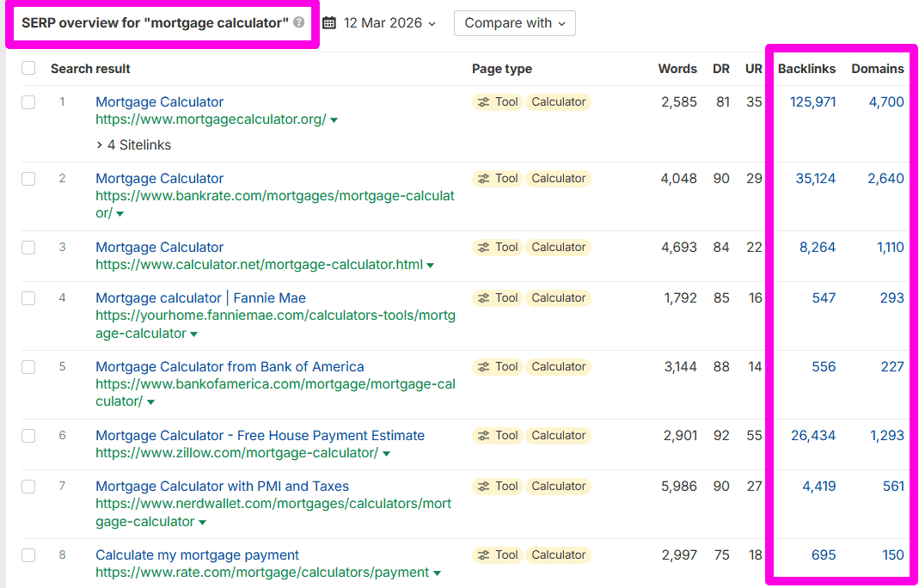Viewport: 919px width, 588px height.
Task: Click the Tool tag in Fannie Mae row
Action: click(x=498, y=297)
